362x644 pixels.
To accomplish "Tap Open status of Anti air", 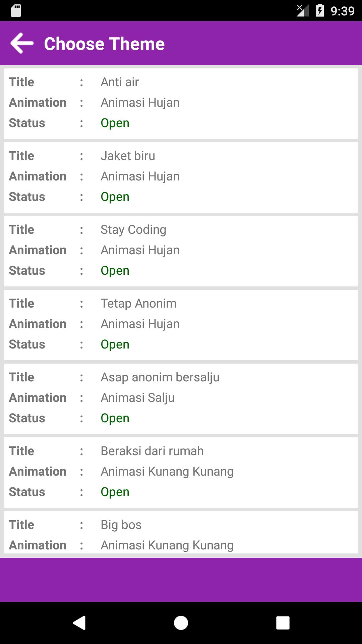I will tap(115, 123).
